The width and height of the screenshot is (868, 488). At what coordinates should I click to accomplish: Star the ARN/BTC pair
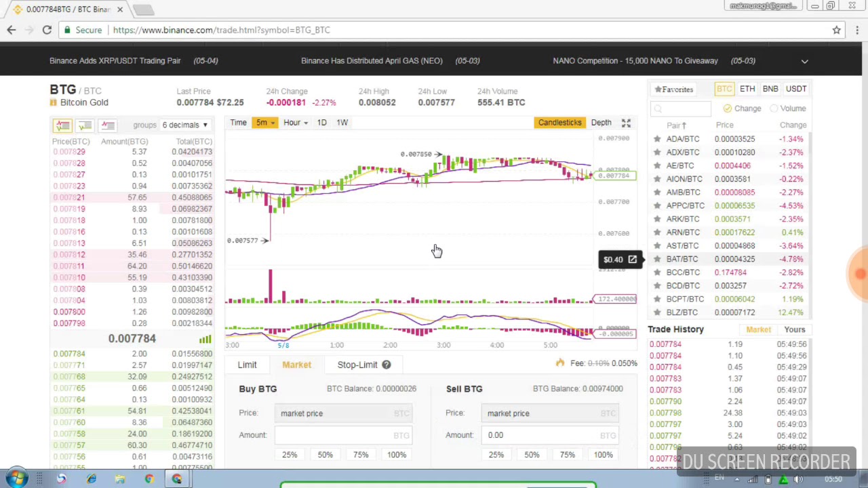click(x=656, y=232)
